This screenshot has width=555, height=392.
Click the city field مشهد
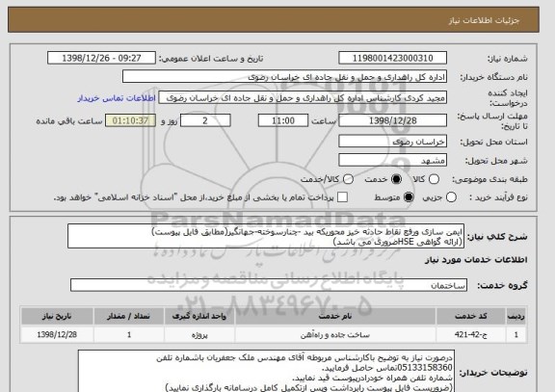click(392, 161)
